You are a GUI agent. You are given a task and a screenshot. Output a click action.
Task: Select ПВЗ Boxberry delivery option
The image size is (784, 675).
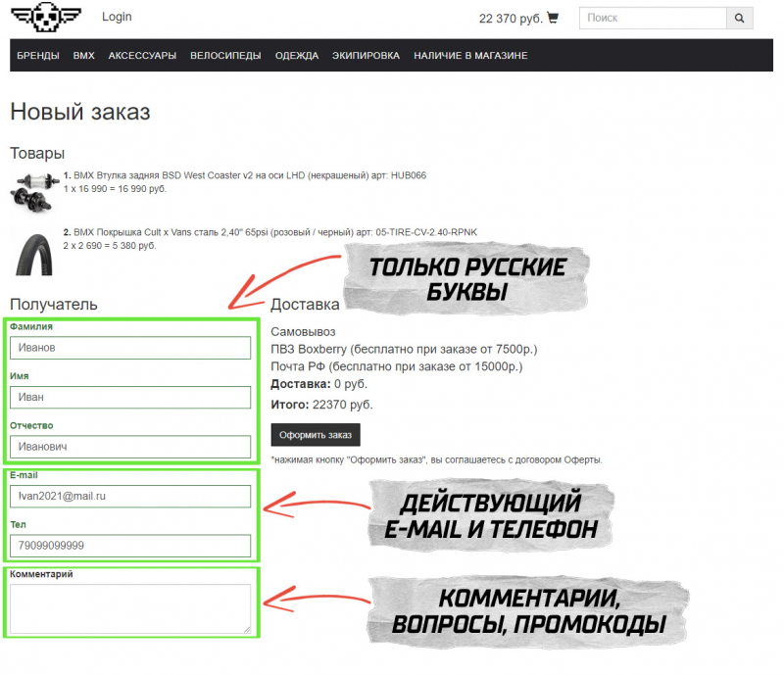tap(404, 349)
